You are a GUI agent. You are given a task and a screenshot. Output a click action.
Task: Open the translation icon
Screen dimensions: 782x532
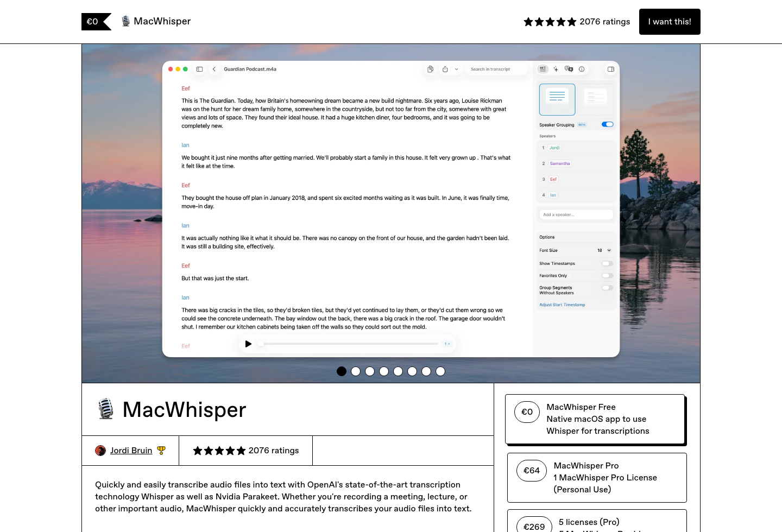[x=569, y=69]
